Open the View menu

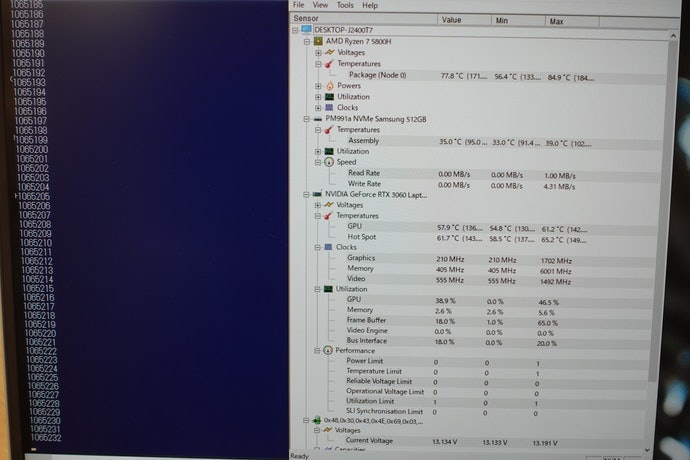click(320, 5)
